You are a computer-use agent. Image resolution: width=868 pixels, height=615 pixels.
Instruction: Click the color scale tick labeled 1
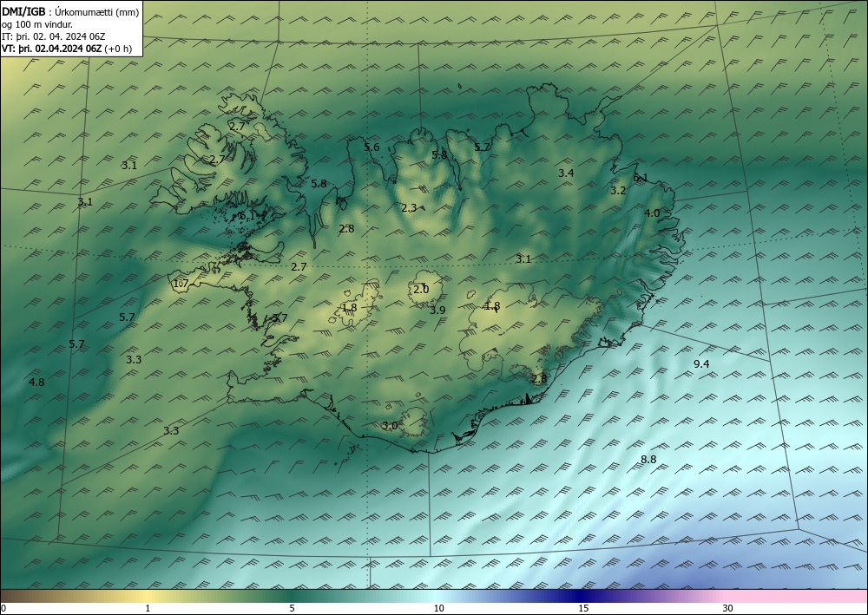click(148, 608)
